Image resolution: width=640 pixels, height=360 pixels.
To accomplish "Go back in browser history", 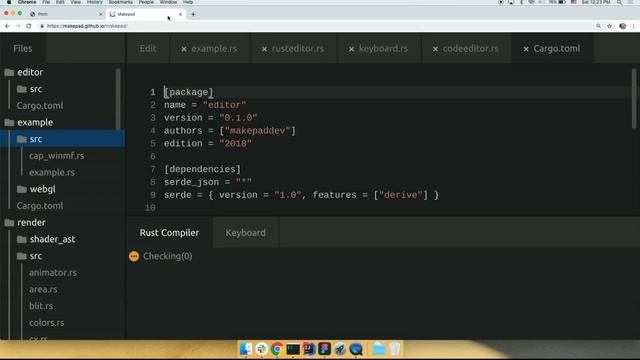I will pos(7,26).
